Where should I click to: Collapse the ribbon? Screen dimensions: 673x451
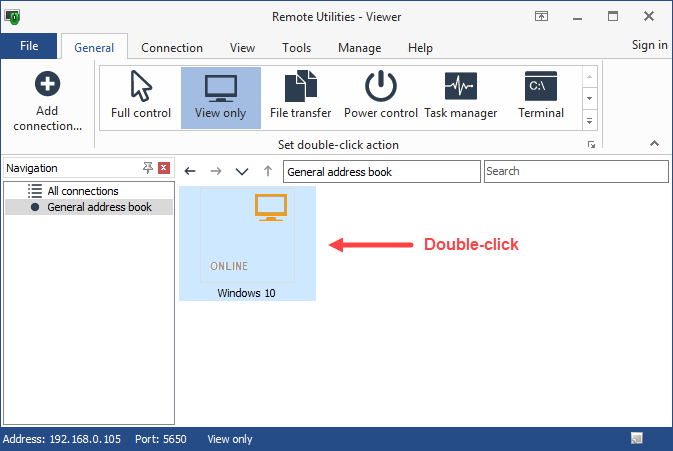655,144
